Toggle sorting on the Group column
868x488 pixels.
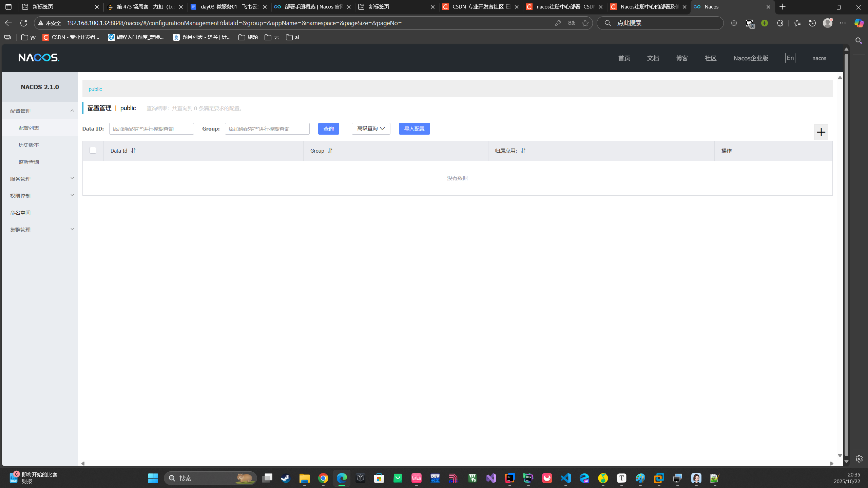pos(329,151)
